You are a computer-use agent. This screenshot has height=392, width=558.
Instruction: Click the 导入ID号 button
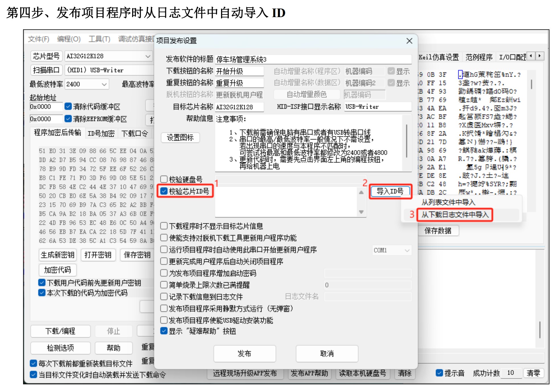[390, 191]
